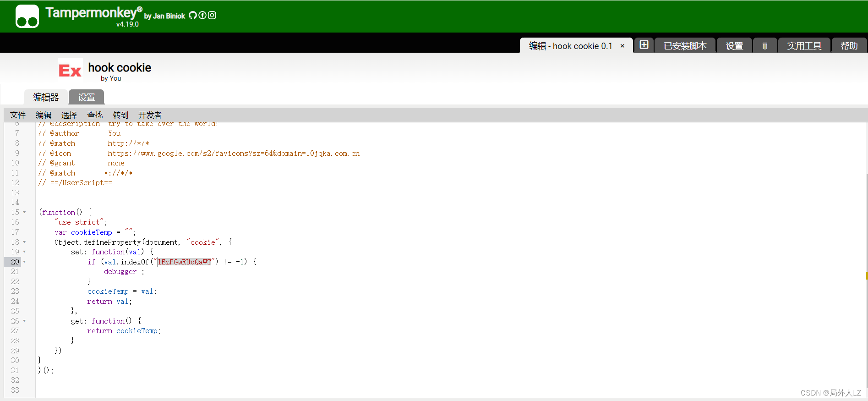Collapse the code fold at line 18
The image size is (868, 401).
pos(24,242)
